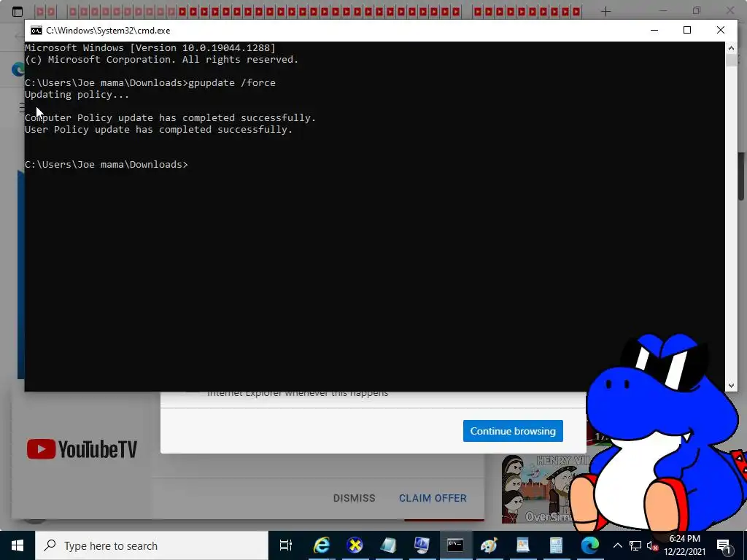The height and width of the screenshot is (560, 747).
Task: Open Task View from the taskbar
Action: pyautogui.click(x=286, y=545)
